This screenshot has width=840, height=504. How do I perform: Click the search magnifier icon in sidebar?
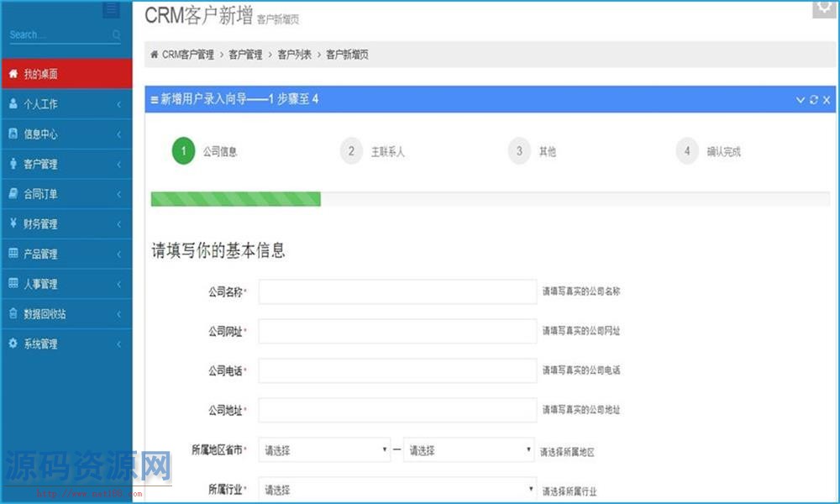pos(116,35)
